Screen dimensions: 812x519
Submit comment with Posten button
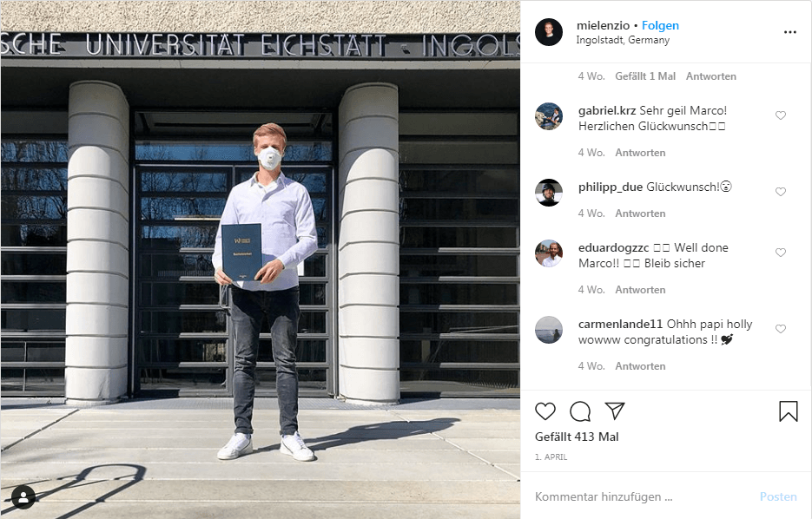(x=778, y=496)
